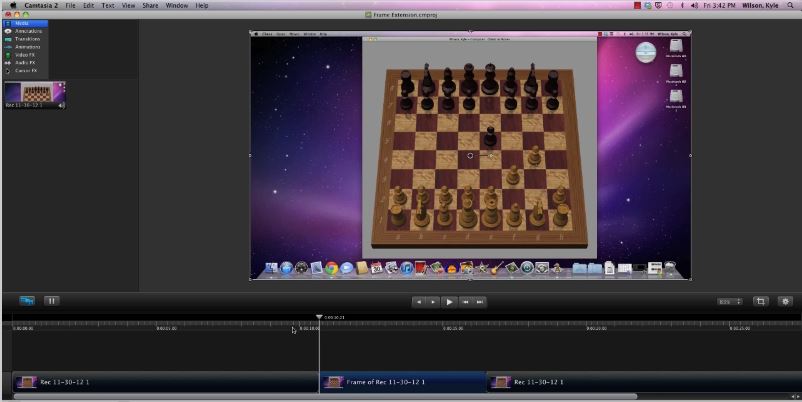
Task: Select the Media tab in the sidebar
Action: point(21,23)
